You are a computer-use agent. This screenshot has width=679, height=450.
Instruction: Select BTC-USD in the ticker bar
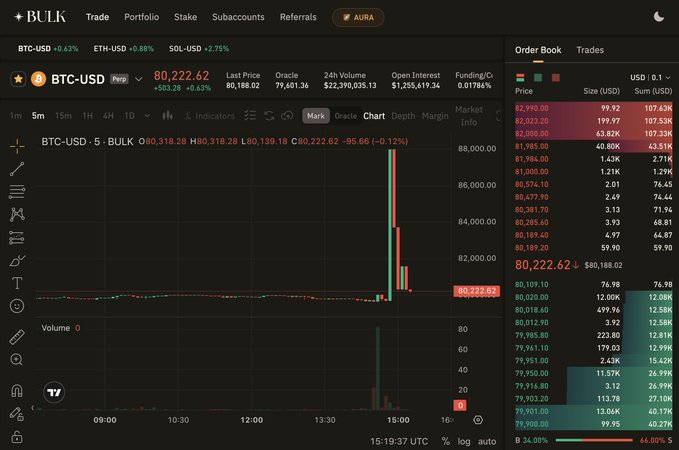48,49
